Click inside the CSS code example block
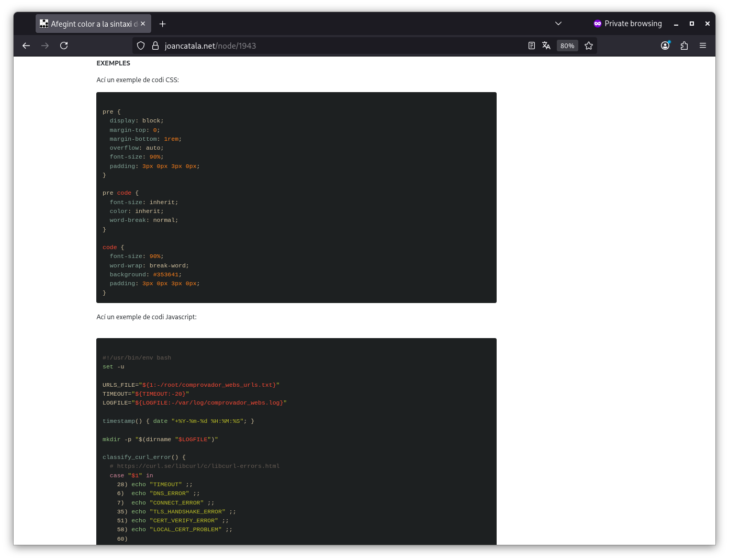The image size is (729, 560). coord(296,197)
